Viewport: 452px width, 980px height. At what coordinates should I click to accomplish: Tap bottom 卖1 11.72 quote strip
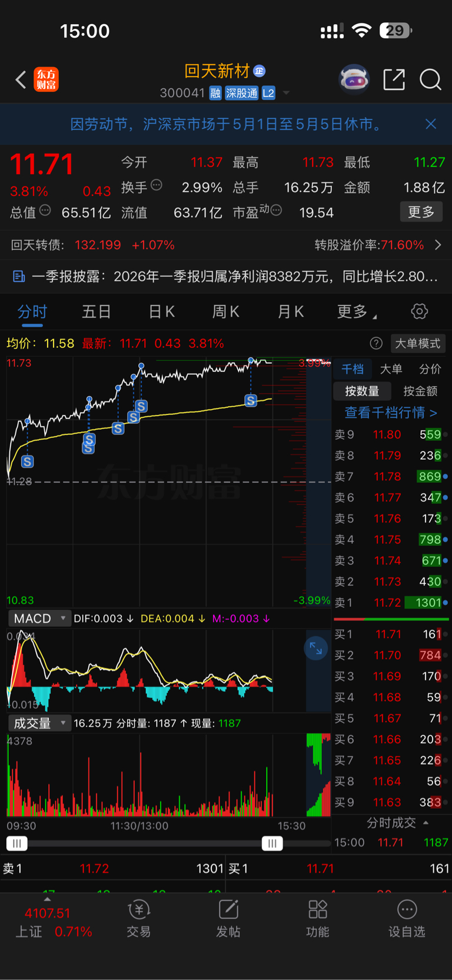(x=113, y=869)
